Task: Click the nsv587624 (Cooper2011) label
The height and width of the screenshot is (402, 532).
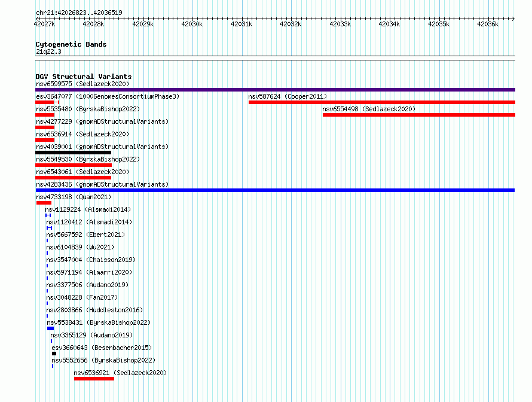Action: pyautogui.click(x=288, y=96)
